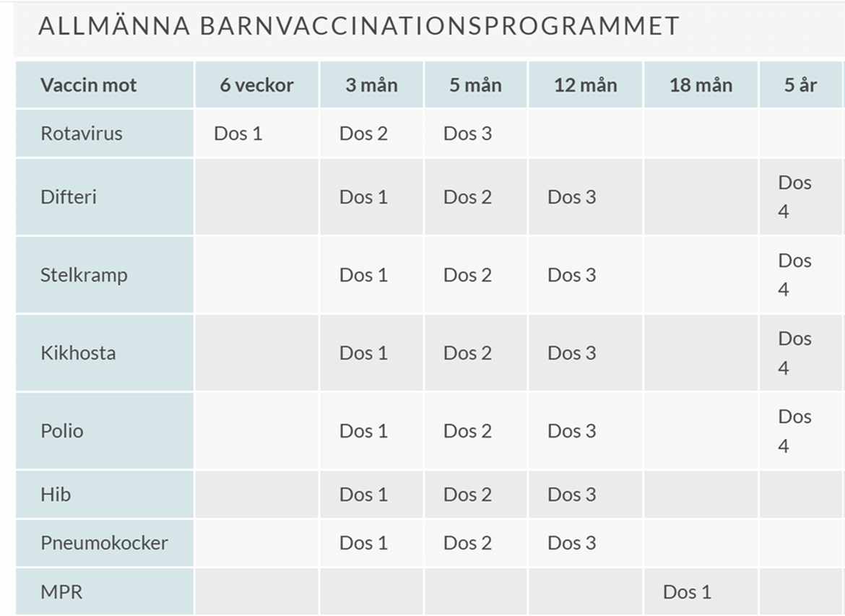Select the "3 mån" column header

point(371,85)
